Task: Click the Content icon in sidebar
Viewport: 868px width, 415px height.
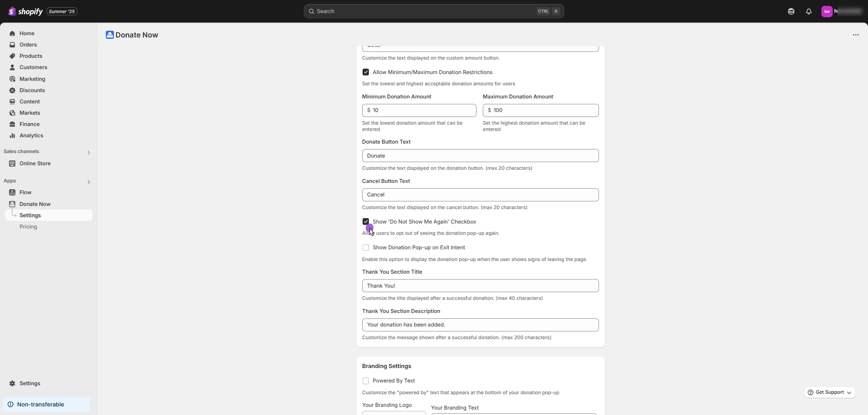Action: coord(12,102)
